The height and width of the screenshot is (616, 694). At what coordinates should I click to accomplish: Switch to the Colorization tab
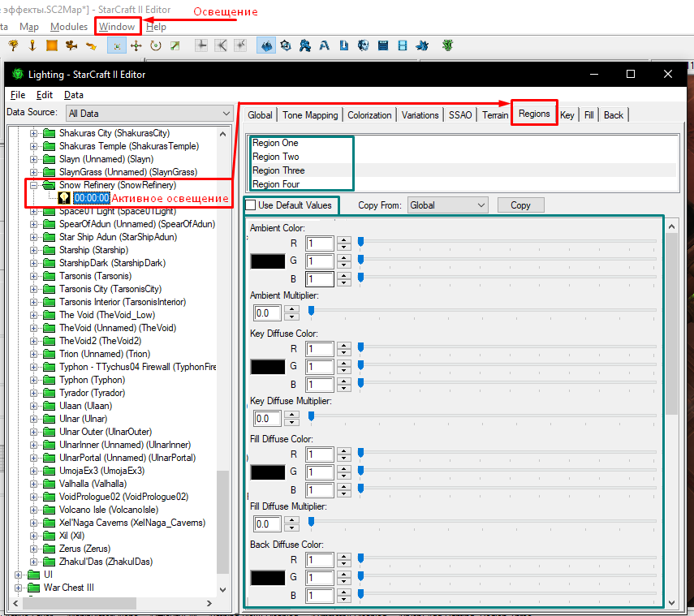(x=369, y=115)
